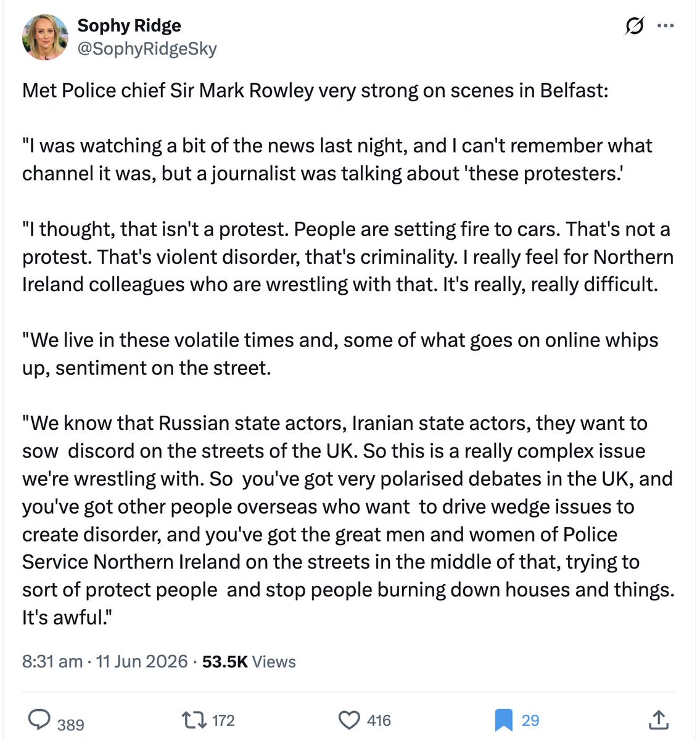Click the Sophy Ridge display name

129,25
